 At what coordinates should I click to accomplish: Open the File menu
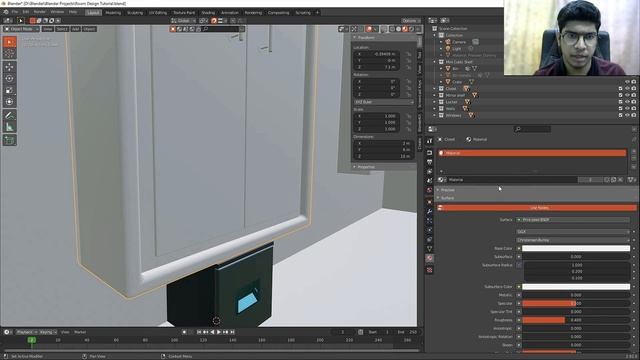15,12
